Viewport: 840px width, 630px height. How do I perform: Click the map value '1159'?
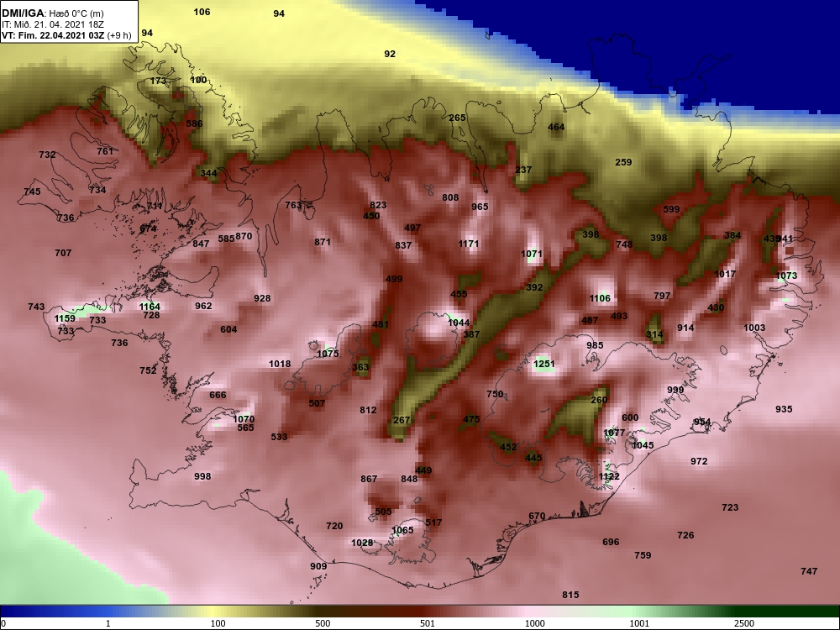(65, 318)
